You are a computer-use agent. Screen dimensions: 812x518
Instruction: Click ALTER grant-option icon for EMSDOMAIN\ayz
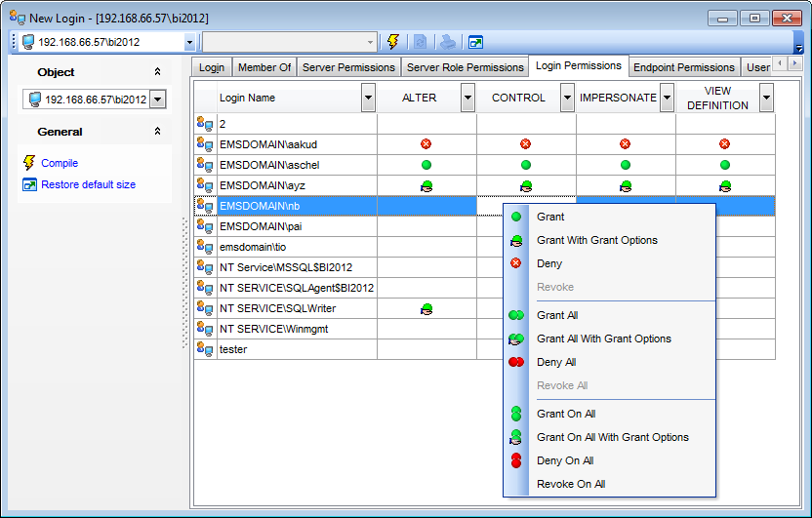426,185
